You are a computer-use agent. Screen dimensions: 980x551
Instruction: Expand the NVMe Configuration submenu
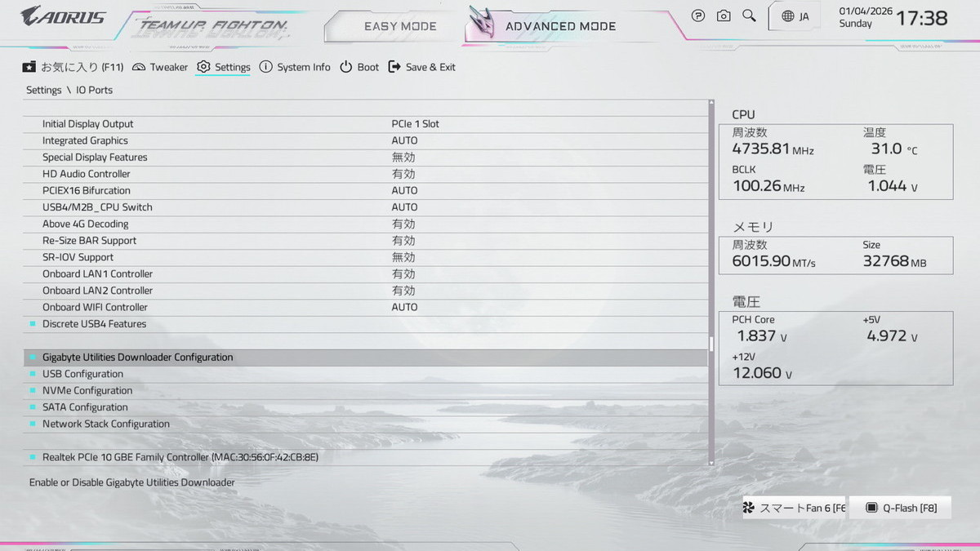point(87,390)
